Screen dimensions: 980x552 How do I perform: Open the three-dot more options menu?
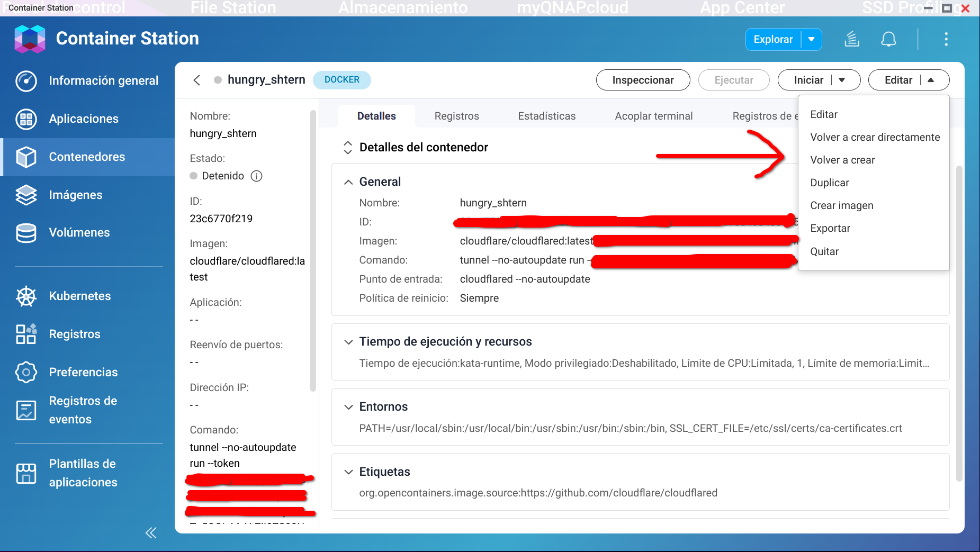point(946,39)
